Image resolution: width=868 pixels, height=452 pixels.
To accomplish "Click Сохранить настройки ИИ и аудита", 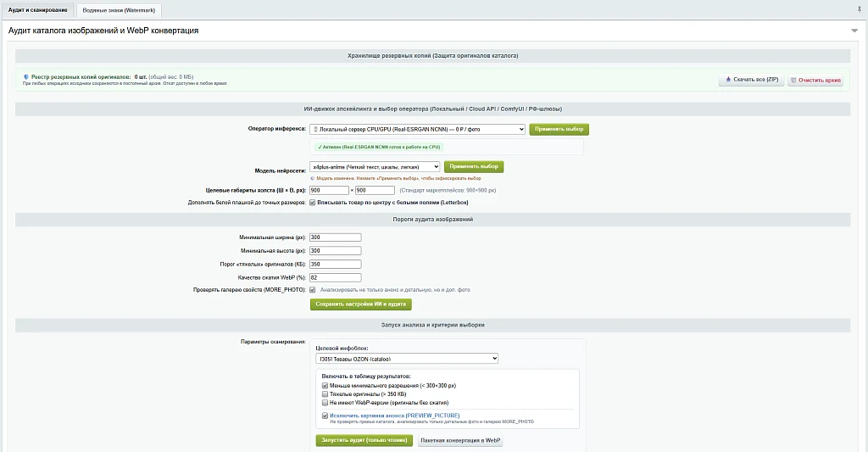I will pyautogui.click(x=360, y=304).
